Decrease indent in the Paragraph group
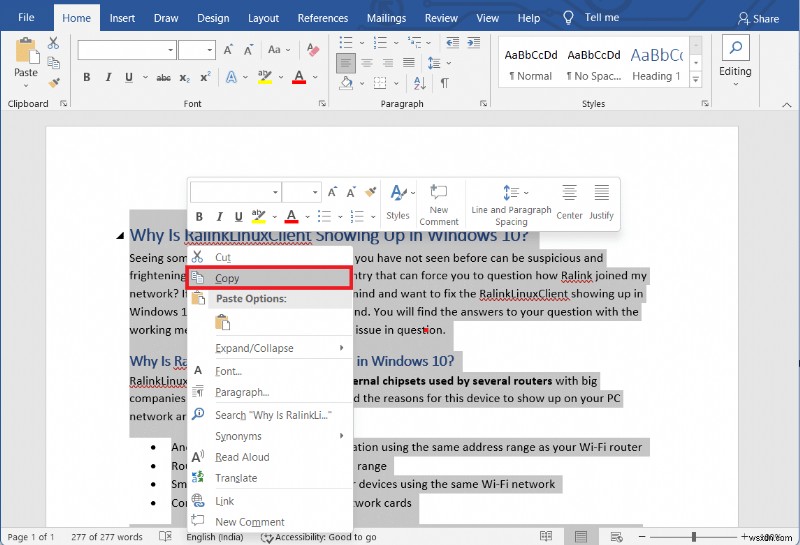 click(x=453, y=42)
